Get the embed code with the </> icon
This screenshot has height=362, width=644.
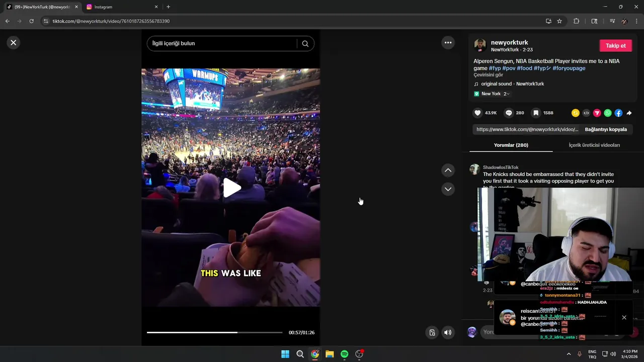586,113
